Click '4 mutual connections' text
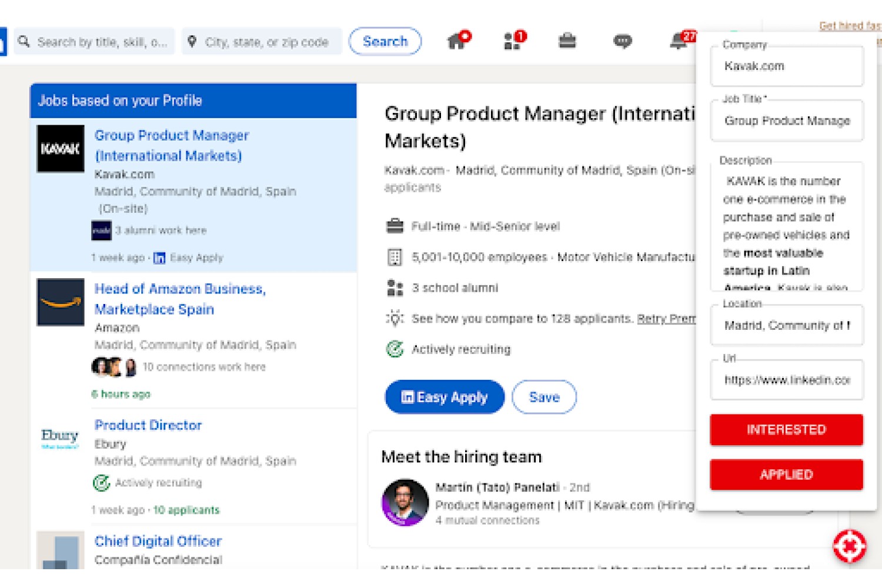 (x=487, y=520)
